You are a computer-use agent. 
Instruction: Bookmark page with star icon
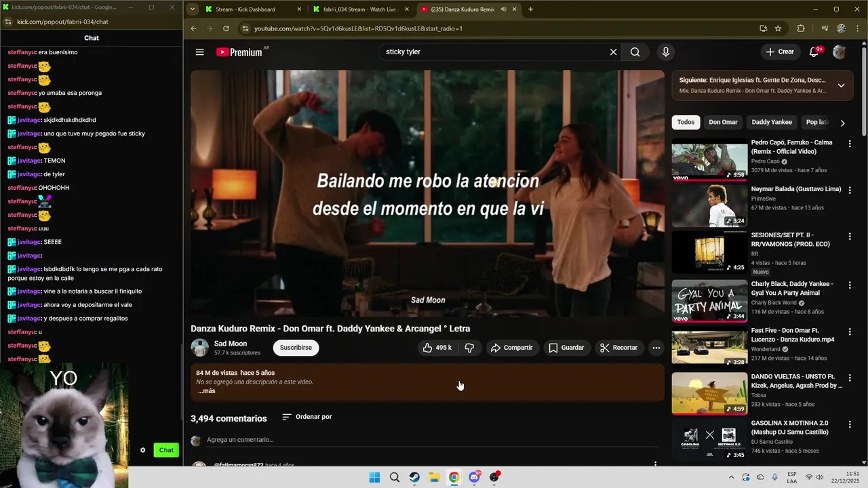coord(778,28)
